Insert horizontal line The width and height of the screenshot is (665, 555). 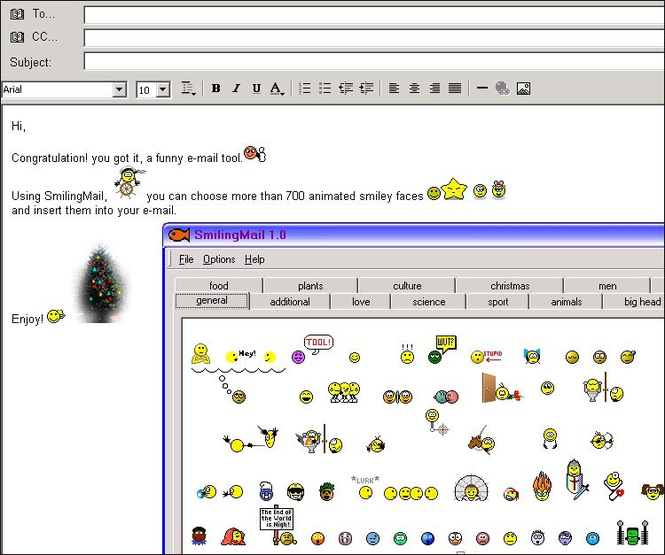[482, 88]
